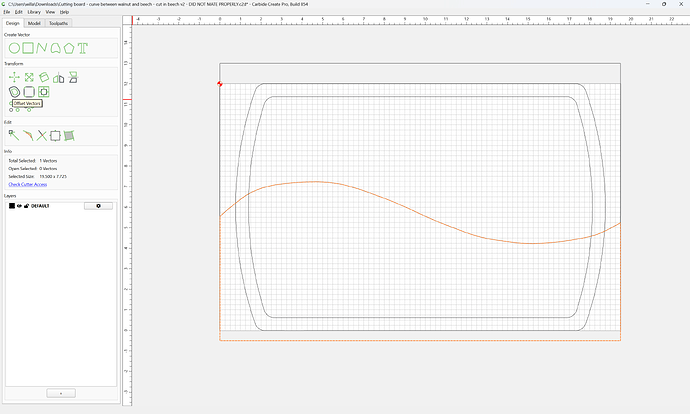Click the Flip align transform tool
This screenshot has width=690, height=414.
click(x=73, y=77)
